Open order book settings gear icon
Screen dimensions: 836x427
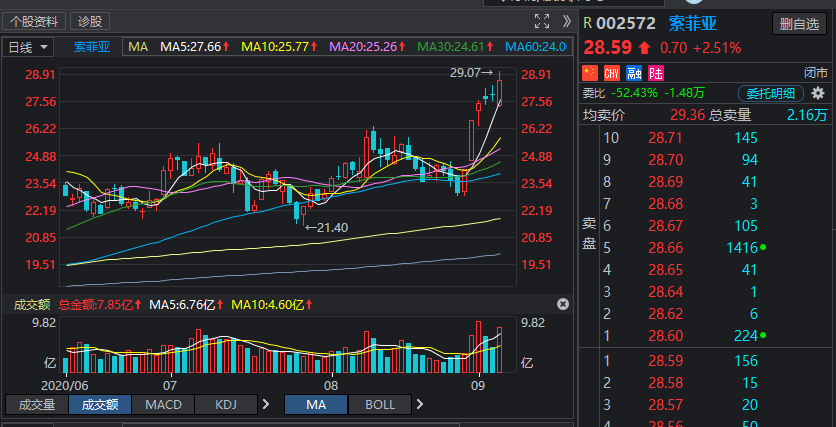point(818,93)
